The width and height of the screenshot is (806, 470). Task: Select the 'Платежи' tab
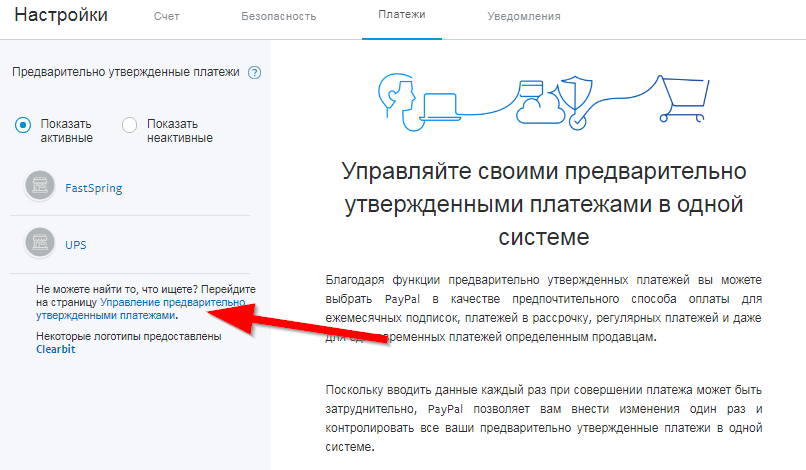click(401, 16)
